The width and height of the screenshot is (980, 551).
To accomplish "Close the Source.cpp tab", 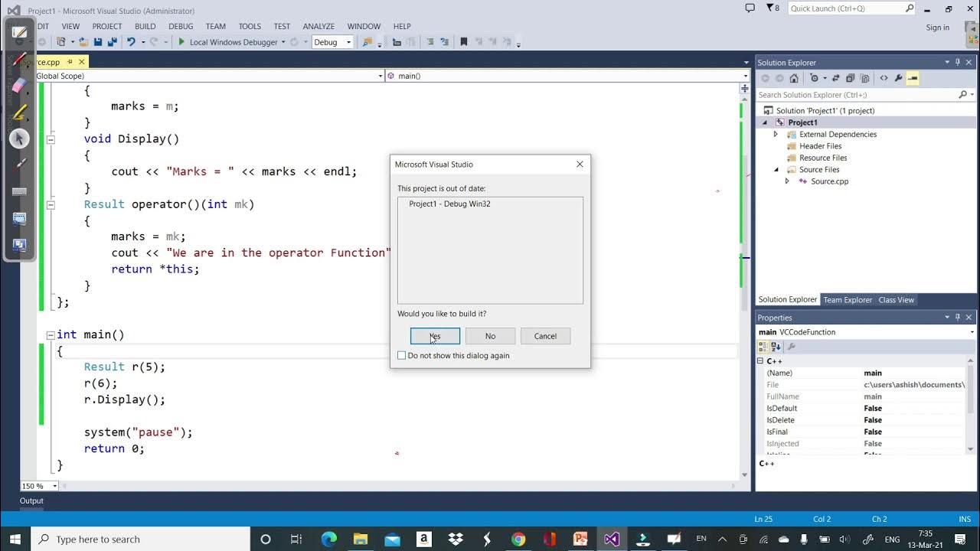I will [81, 61].
